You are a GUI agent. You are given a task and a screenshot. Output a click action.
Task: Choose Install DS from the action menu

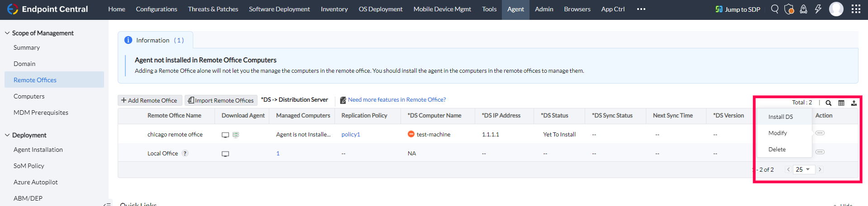pyautogui.click(x=780, y=117)
